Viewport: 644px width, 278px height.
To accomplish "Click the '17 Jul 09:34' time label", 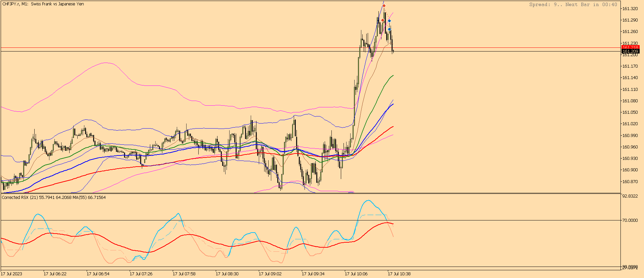I will 313,274.
